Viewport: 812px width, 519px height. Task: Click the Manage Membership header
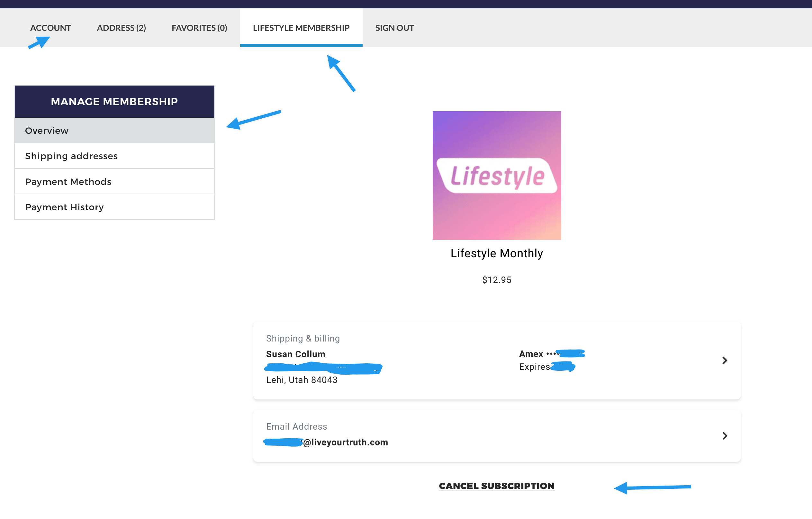pos(114,102)
